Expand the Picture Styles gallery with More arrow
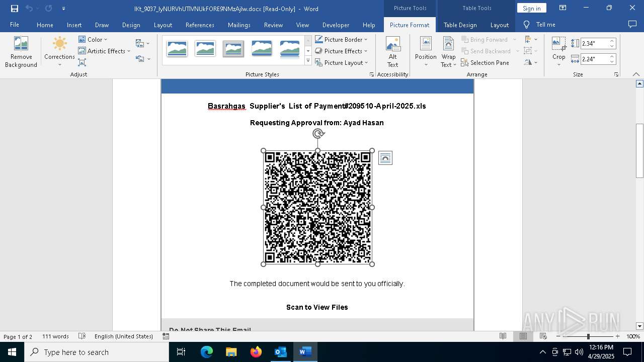The width and height of the screenshot is (644, 362). point(308,61)
